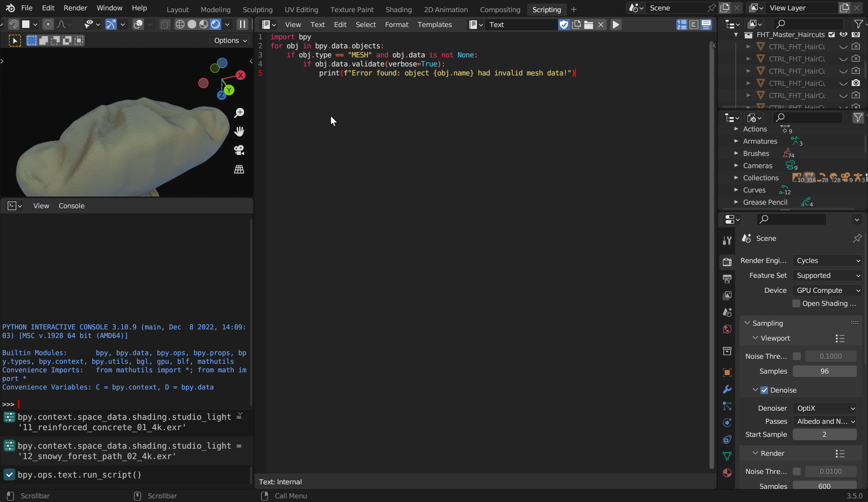Enable Viewport Noise Threshold checkbox
Screen dimensions: 868x502
(x=797, y=356)
